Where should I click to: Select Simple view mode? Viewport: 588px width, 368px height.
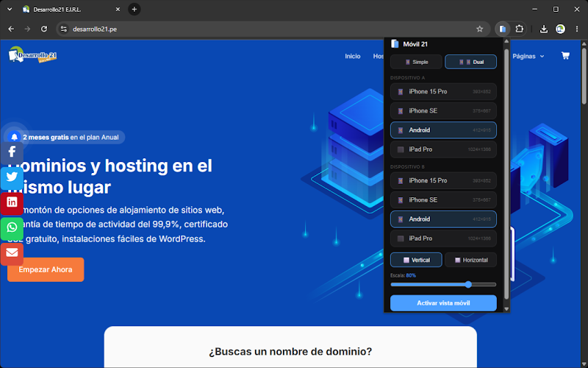pyautogui.click(x=416, y=62)
